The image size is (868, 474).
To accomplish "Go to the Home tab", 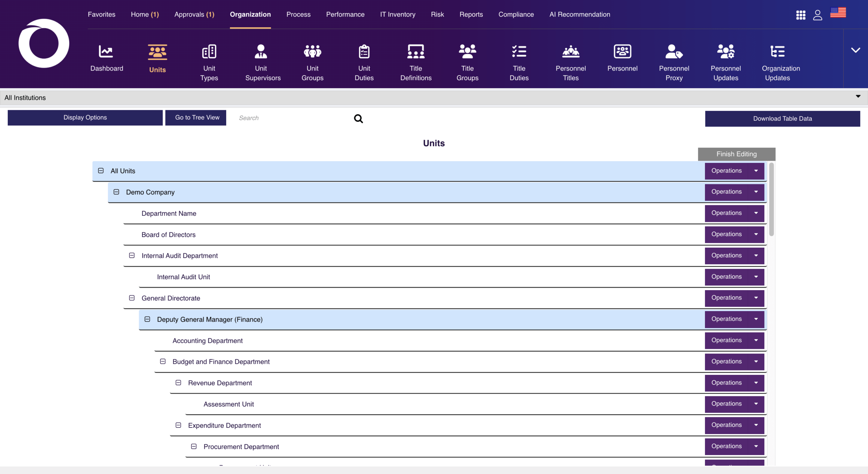I will click(x=145, y=14).
